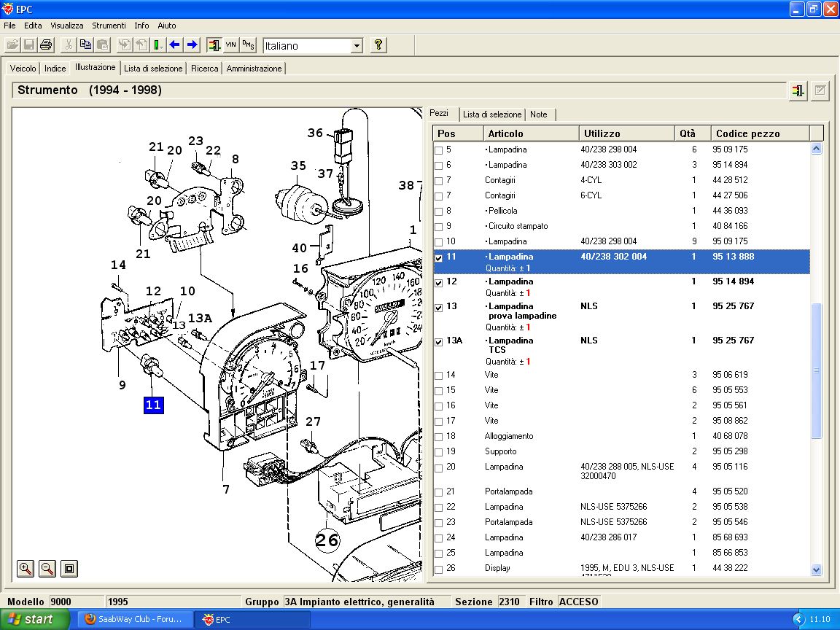Toggle the filter icon in the toolbar
Screen dimensions: 840x630
click(214, 45)
